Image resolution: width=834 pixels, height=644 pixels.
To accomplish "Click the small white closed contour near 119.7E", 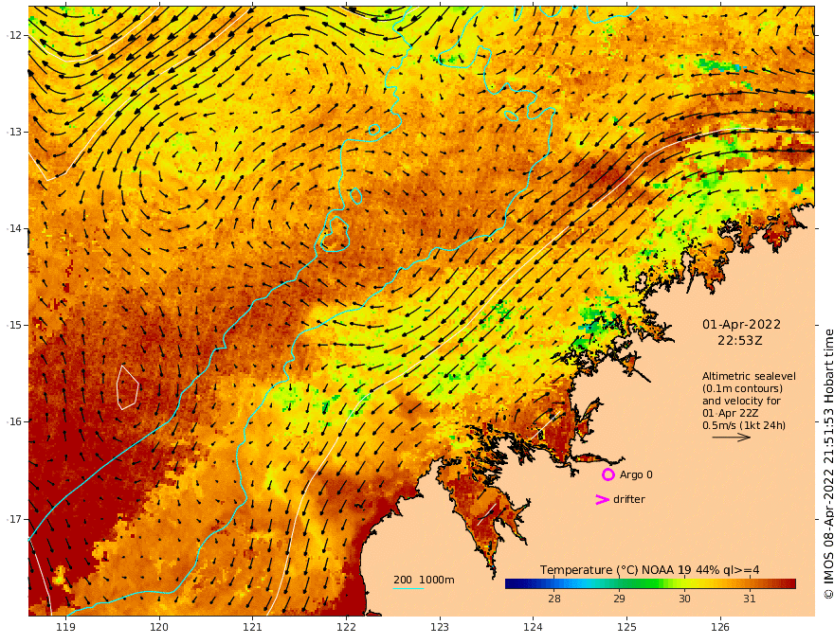I will tap(128, 387).
